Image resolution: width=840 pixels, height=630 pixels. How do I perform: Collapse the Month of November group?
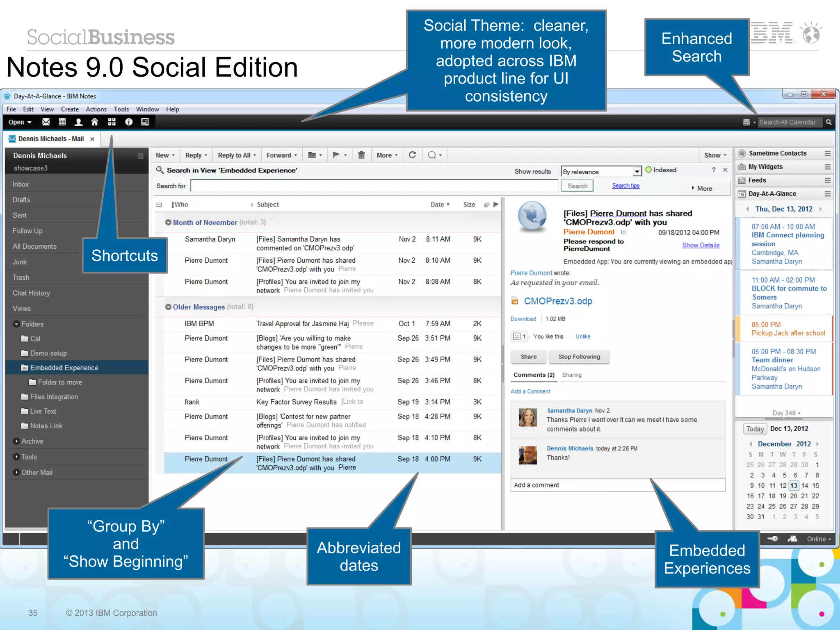pyautogui.click(x=168, y=222)
